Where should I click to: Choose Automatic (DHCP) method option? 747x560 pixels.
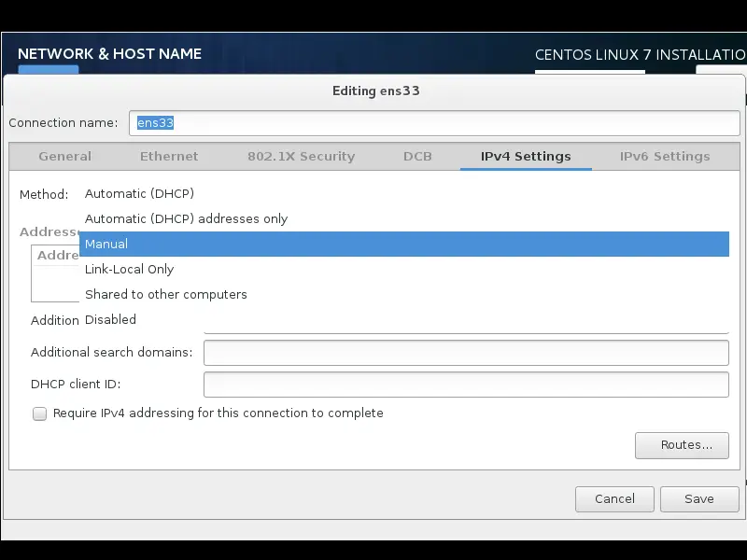pos(404,194)
